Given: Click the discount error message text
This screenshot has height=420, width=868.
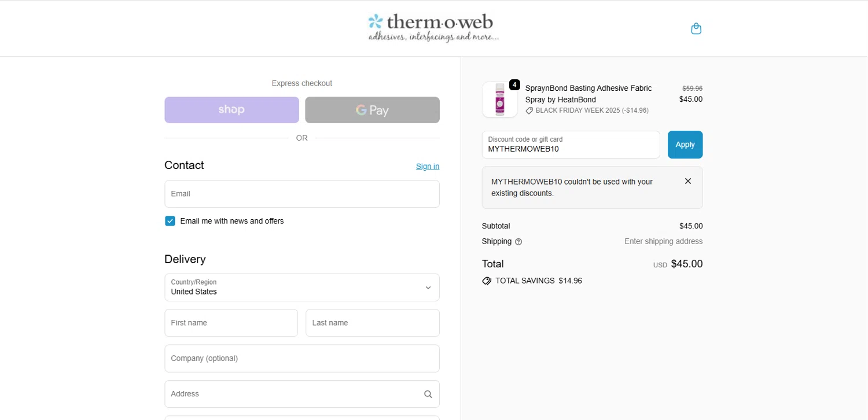Looking at the screenshot, I should coord(572,187).
